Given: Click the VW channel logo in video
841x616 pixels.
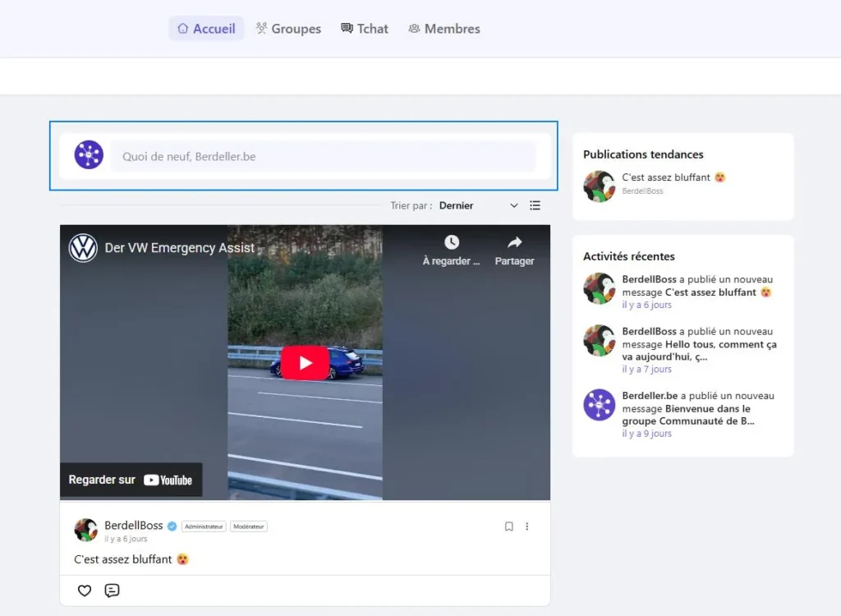Looking at the screenshot, I should (x=83, y=248).
